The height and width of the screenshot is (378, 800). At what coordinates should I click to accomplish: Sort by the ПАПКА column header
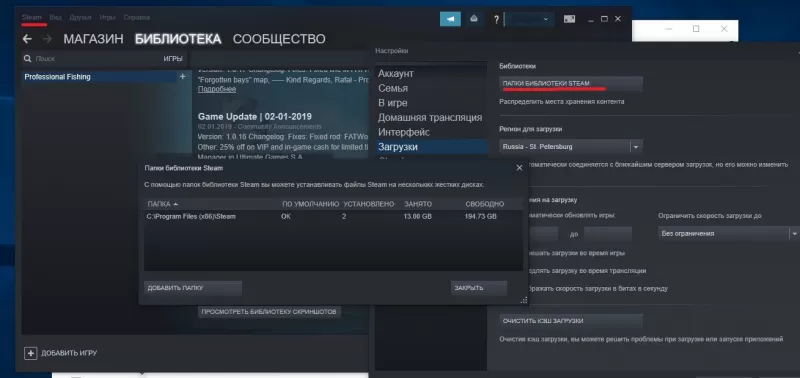coord(162,204)
